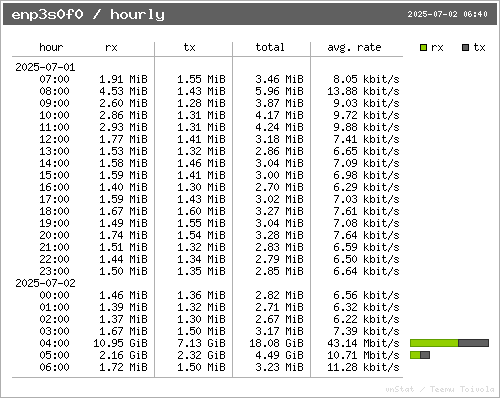Click the legend label 'tx'
Image resolution: width=500 pixels, height=398 pixels.
pyautogui.click(x=479, y=47)
